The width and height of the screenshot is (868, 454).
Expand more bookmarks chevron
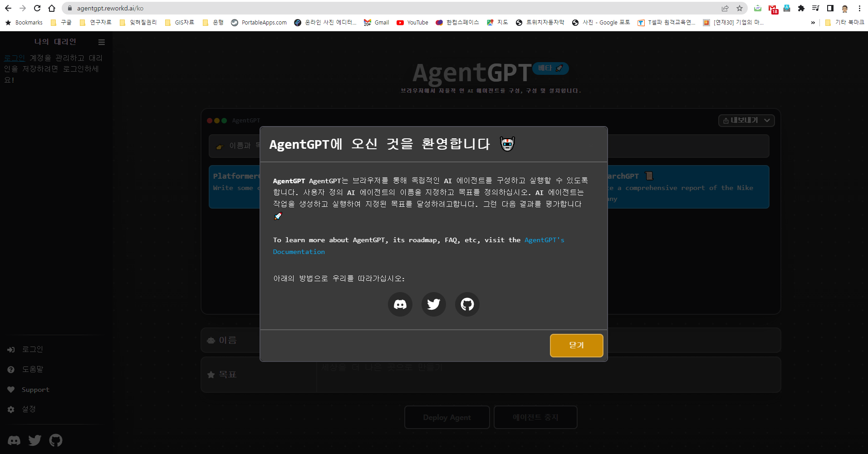click(x=813, y=23)
